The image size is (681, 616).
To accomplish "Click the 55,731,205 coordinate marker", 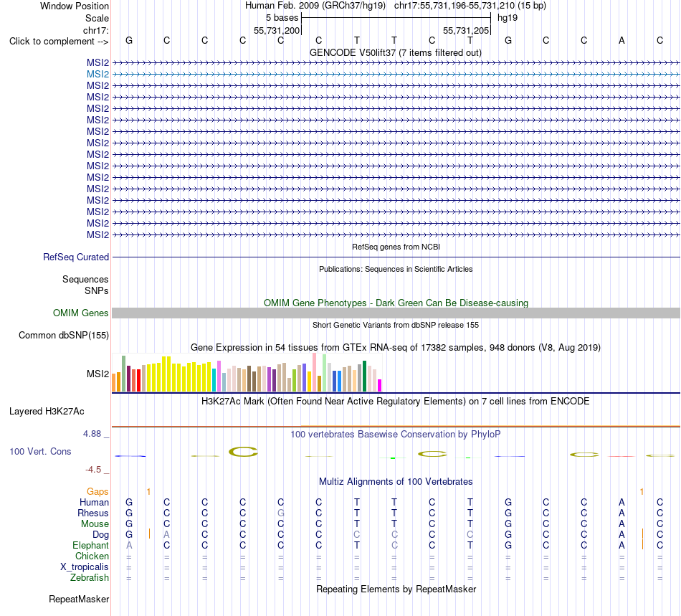I will coord(466,30).
